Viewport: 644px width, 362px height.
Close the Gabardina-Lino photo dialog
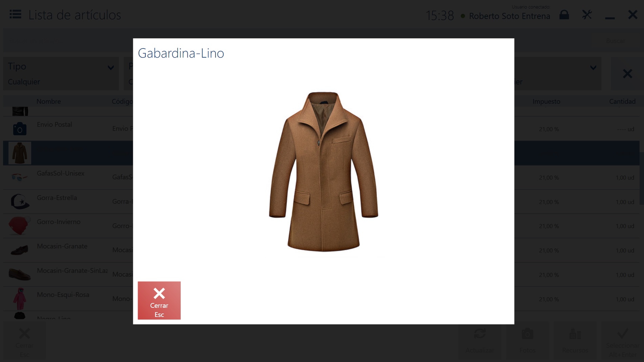pyautogui.click(x=159, y=300)
